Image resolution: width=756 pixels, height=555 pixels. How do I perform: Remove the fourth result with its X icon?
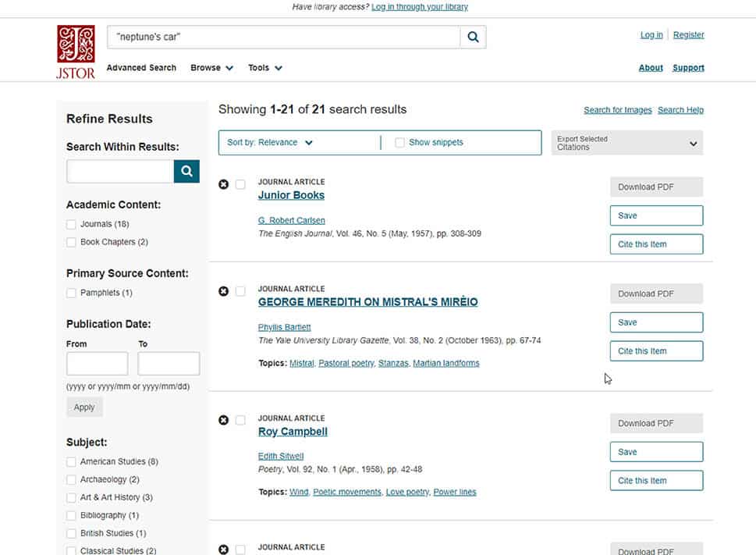[223, 550]
